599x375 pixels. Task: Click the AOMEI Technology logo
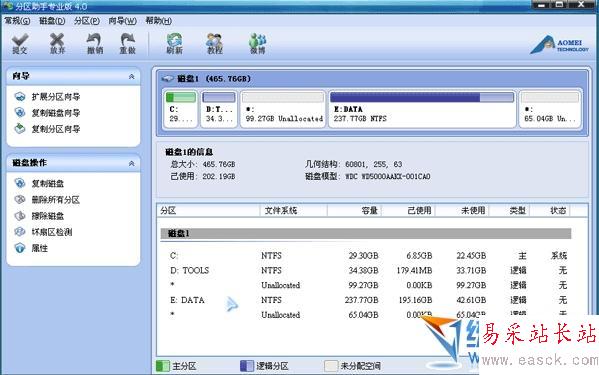(560, 46)
